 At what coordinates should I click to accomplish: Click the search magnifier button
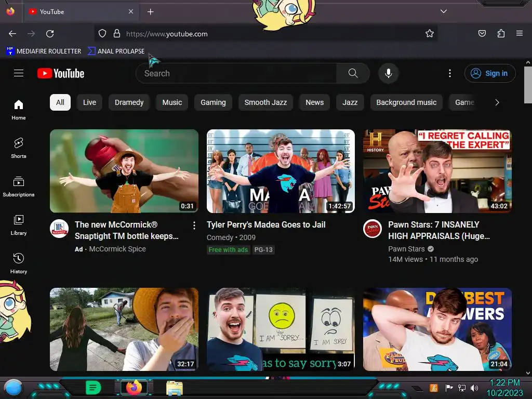(x=353, y=73)
